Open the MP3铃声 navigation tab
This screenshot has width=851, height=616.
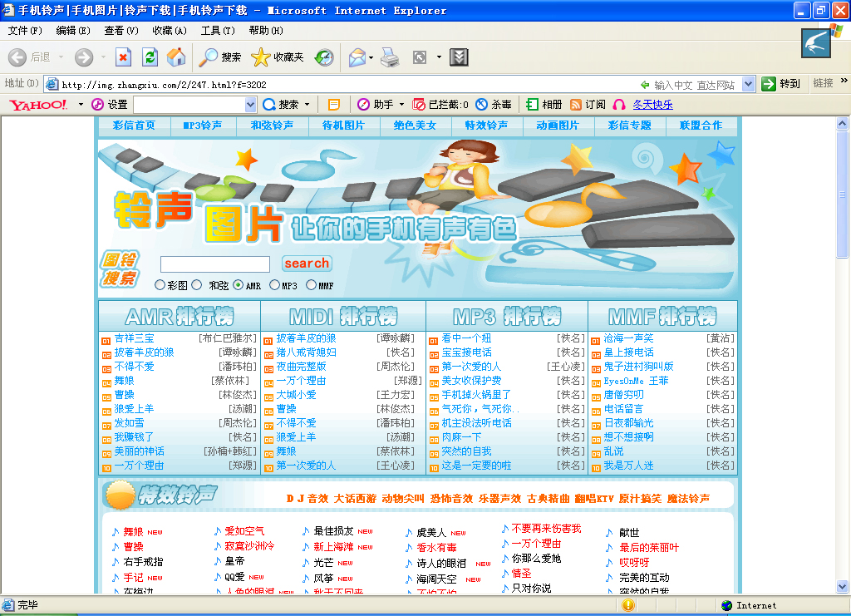[202, 126]
